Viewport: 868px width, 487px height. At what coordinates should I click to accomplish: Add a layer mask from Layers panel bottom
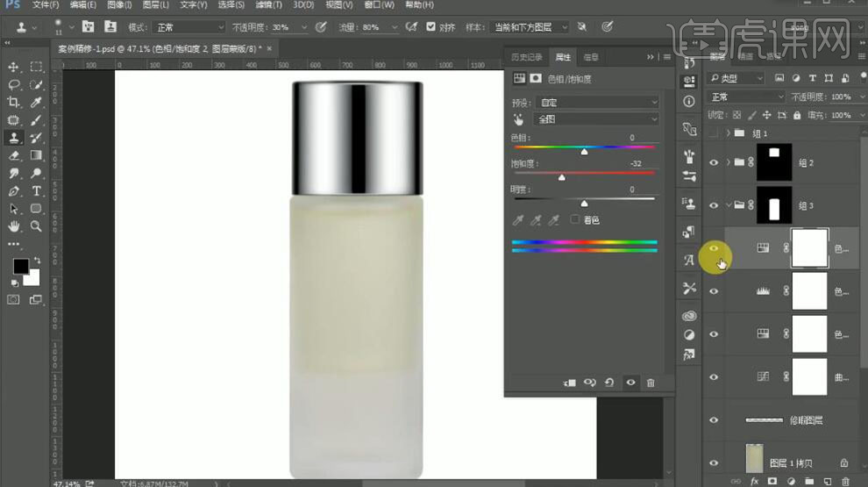772,482
